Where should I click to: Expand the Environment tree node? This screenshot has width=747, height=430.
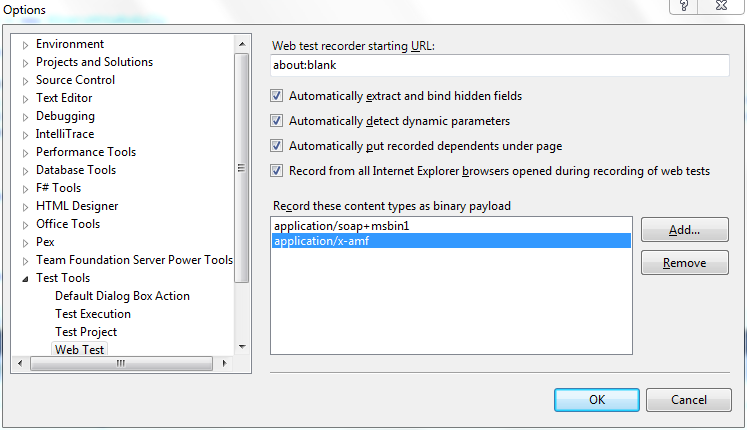25,45
